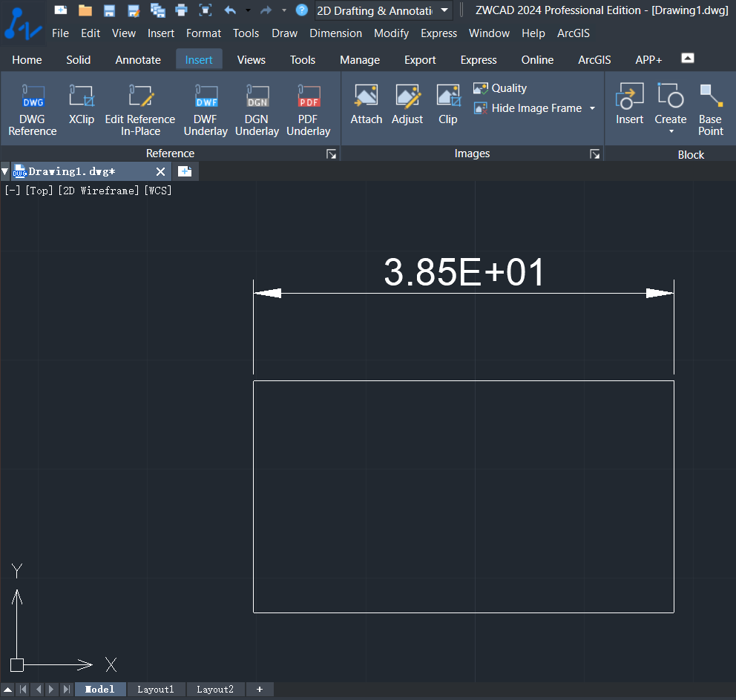736x700 pixels.
Task: Open the Edit menu
Action: click(x=91, y=33)
